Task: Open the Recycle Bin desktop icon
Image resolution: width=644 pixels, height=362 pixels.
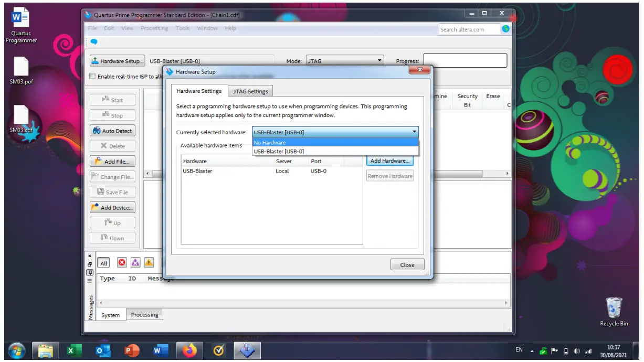Action: 614,312
